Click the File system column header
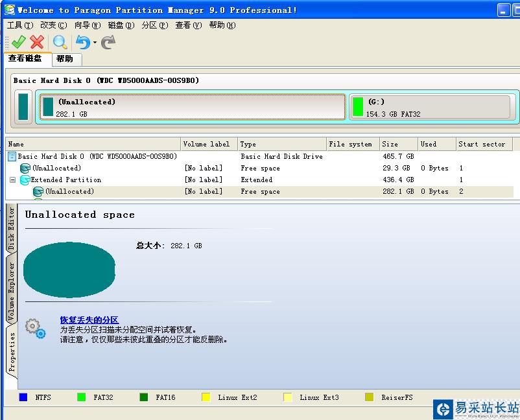Viewport: 520px width, 420px height. tap(353, 144)
